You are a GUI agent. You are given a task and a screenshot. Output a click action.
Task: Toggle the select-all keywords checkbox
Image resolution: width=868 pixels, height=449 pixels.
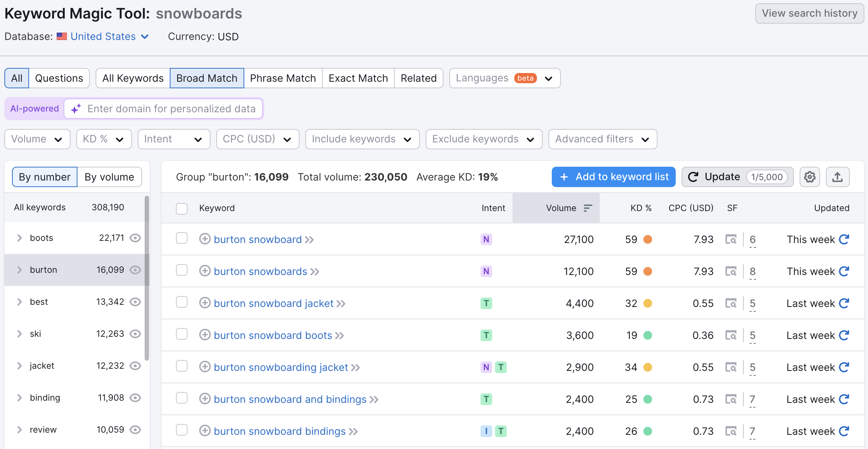click(x=182, y=209)
